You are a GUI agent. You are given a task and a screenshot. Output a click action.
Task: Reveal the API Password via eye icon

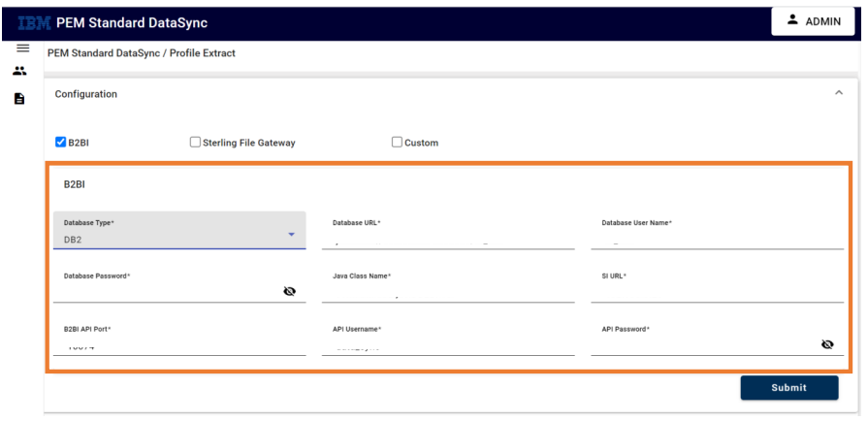click(827, 344)
